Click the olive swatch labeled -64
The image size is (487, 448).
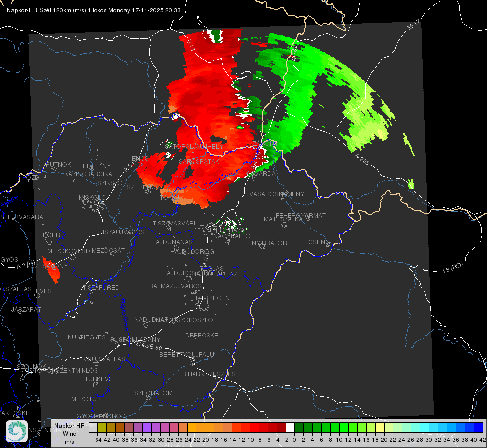pyautogui.click(x=102, y=427)
